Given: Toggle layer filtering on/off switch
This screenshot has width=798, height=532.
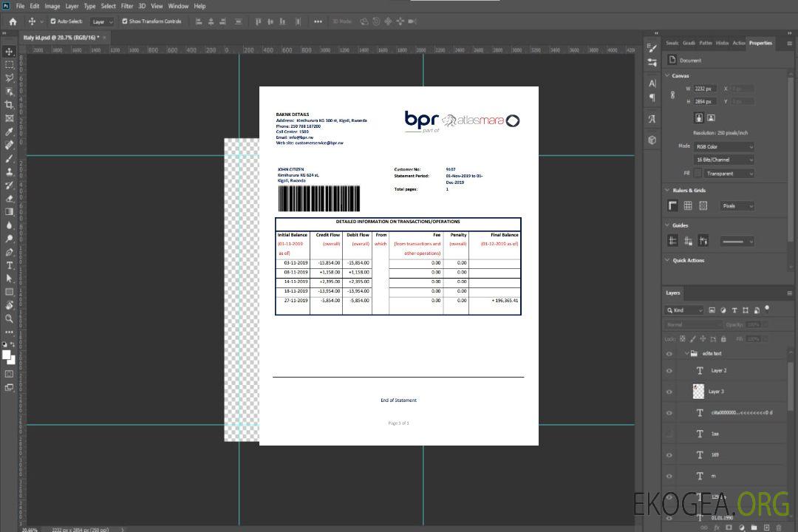Looking at the screenshot, I should pyautogui.click(x=767, y=309).
